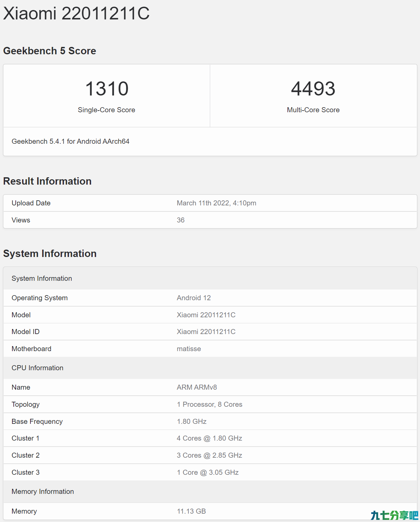Click the Single-Core Score label

[x=106, y=110]
